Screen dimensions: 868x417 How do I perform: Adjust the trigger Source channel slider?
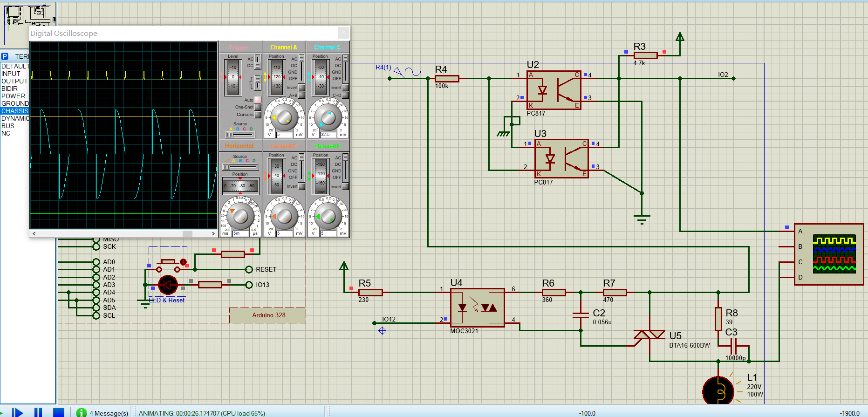tap(240, 135)
